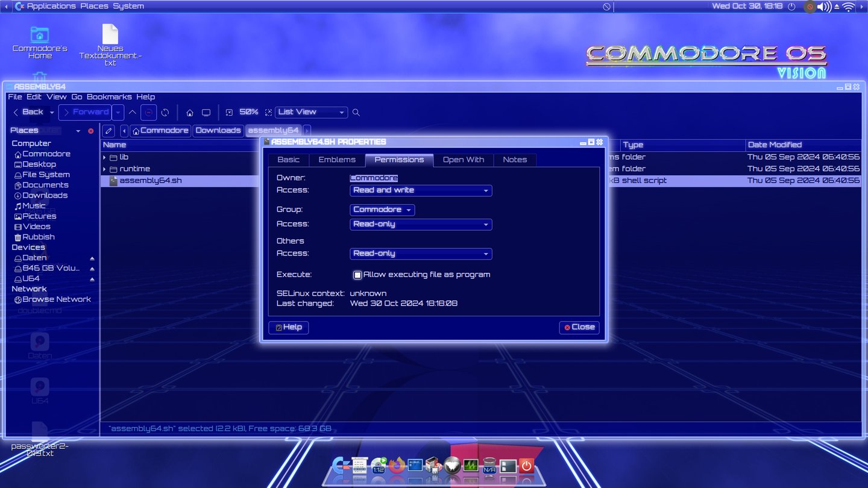Expand the runtime folder tree arrow
Viewport: 868px width, 488px height.
(x=104, y=169)
